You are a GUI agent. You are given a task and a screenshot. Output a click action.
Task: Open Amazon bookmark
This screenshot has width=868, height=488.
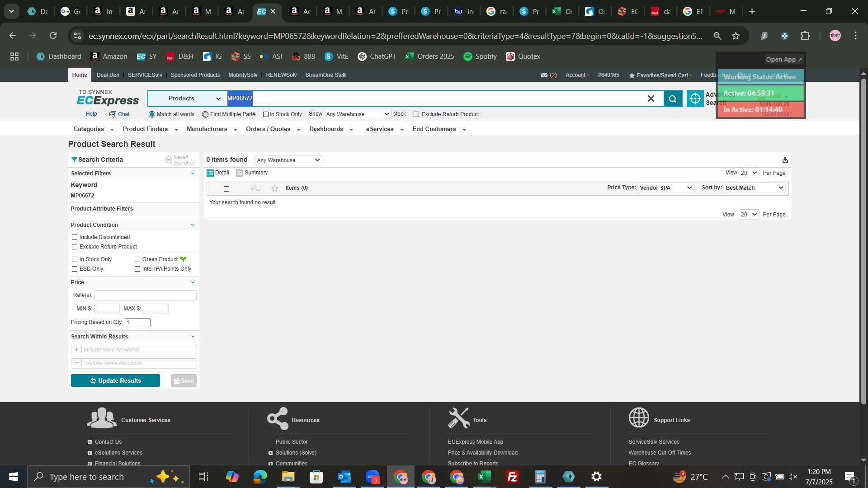coord(109,56)
